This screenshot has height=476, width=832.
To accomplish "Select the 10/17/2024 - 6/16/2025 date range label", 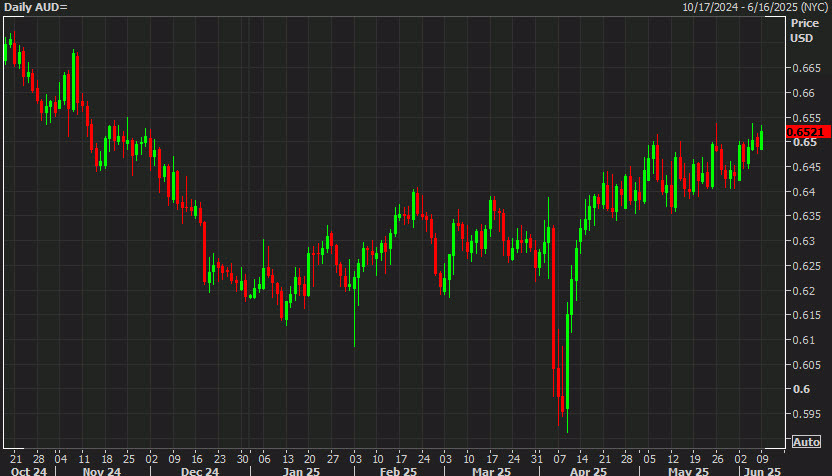I will click(x=755, y=7).
